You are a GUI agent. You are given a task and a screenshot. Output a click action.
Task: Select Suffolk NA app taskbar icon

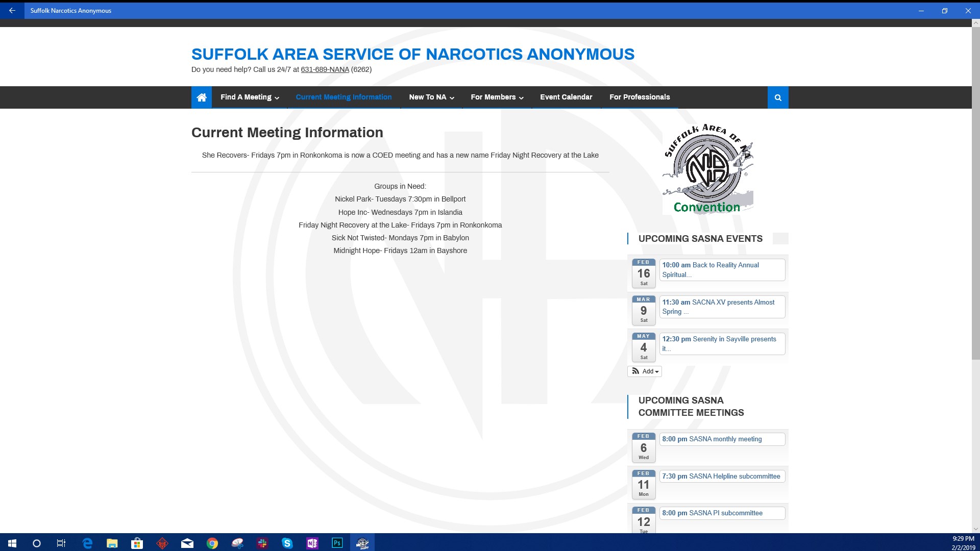[362, 543]
